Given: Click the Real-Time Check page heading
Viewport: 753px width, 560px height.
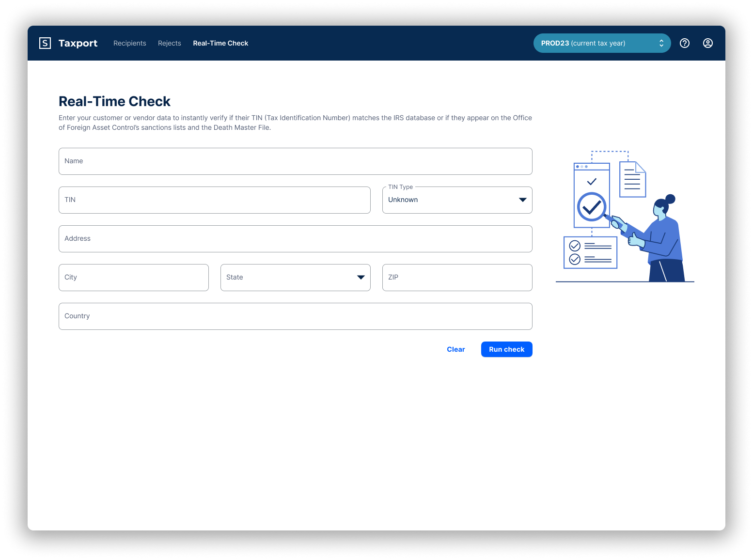Looking at the screenshot, I should click(x=114, y=101).
